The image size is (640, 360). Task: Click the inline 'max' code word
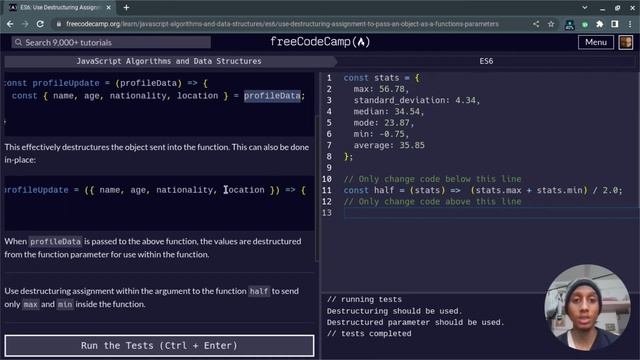[30, 304]
